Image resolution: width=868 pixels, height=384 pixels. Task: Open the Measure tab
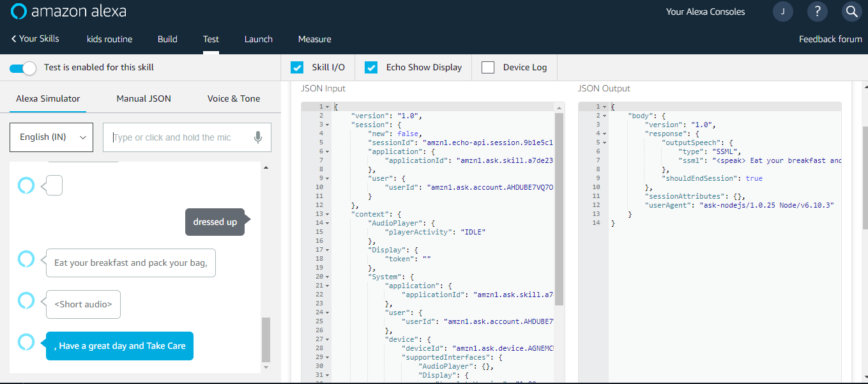pos(314,39)
